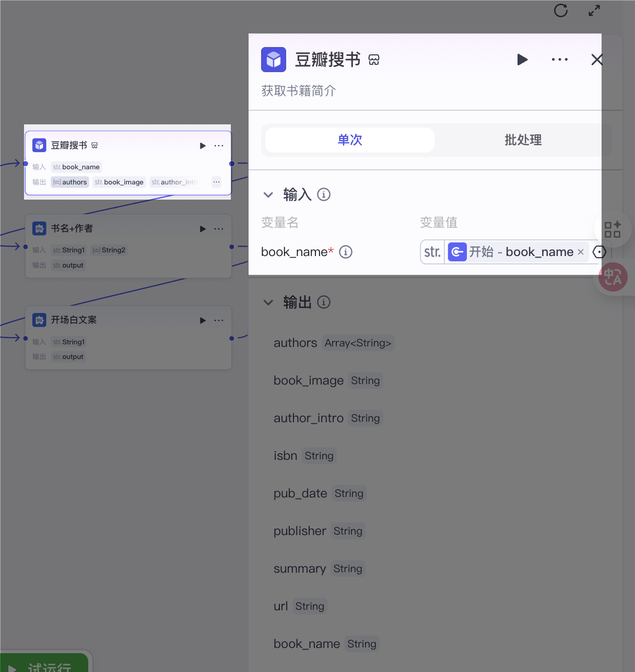Open more options on 开场白文案 node
The image size is (635, 672).
point(219,320)
